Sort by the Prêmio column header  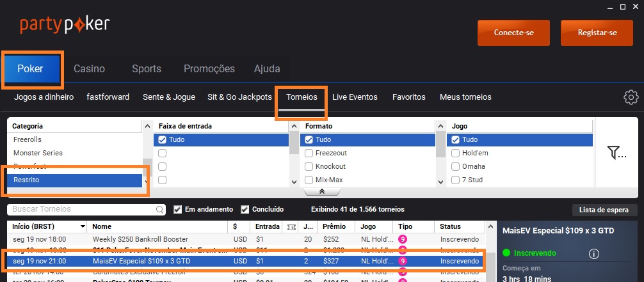point(334,226)
